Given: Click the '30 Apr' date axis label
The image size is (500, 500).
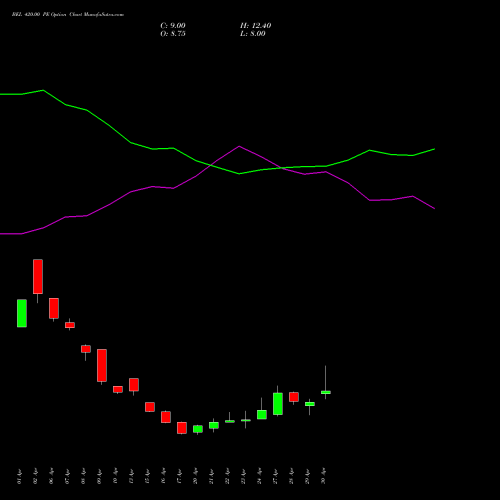Looking at the screenshot, I should point(323,476).
